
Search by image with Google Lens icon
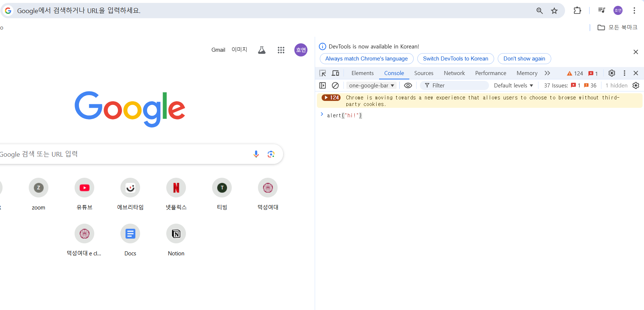coord(271,154)
